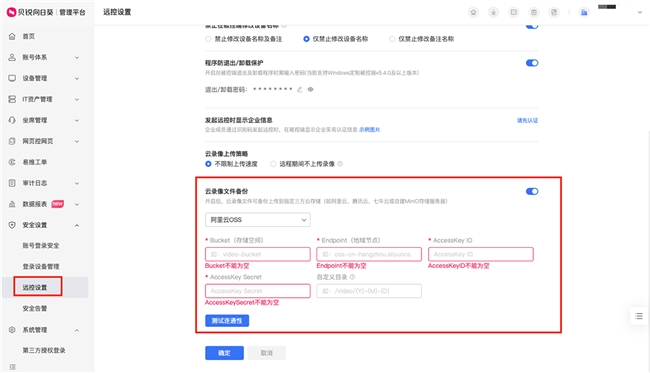The width and height of the screenshot is (650, 373).
Task: Expand 设备管理 sidebar chevron
Action: click(x=77, y=78)
